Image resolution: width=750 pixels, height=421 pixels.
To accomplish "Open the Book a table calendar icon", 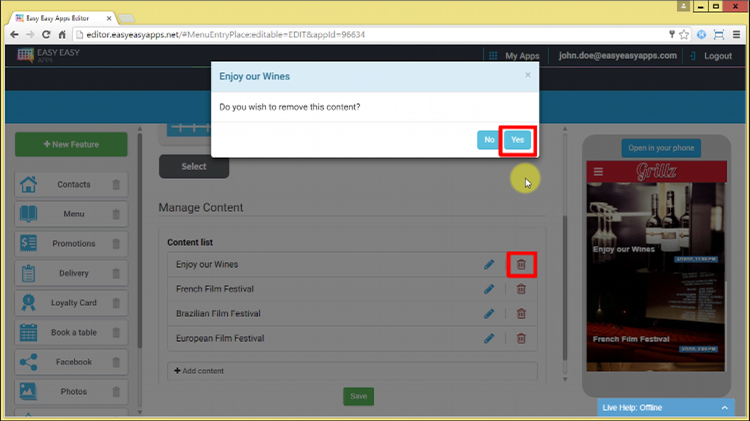I will pyautogui.click(x=28, y=332).
